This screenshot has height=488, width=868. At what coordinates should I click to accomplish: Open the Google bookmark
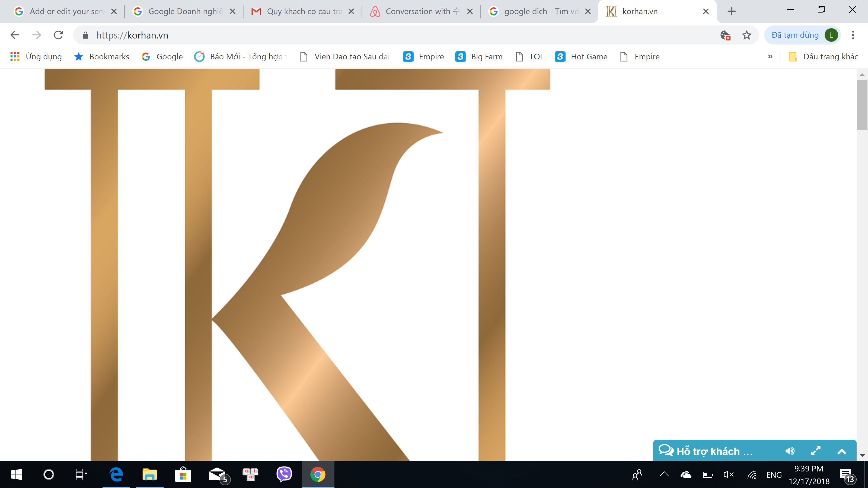[x=162, y=57]
